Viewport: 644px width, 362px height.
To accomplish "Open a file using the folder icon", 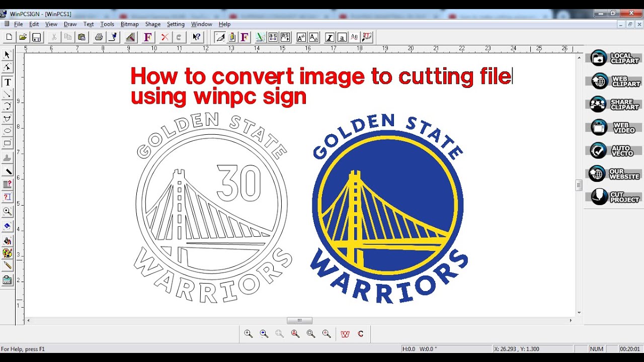I will [23, 37].
